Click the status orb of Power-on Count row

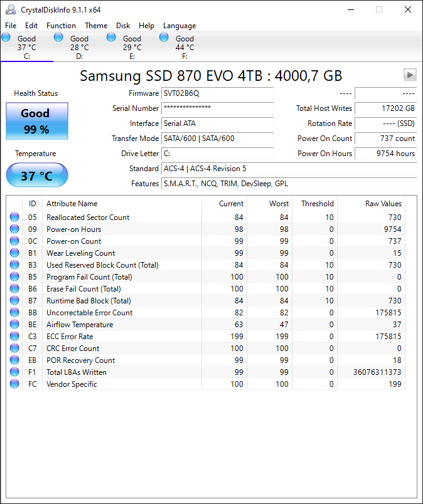tap(14, 241)
